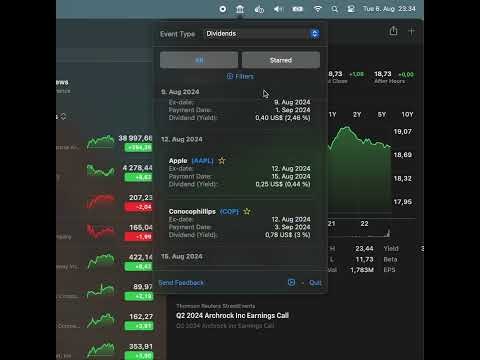This screenshot has width=480, height=360.
Task: Select the 10Y chart range
Action: [x=407, y=115]
